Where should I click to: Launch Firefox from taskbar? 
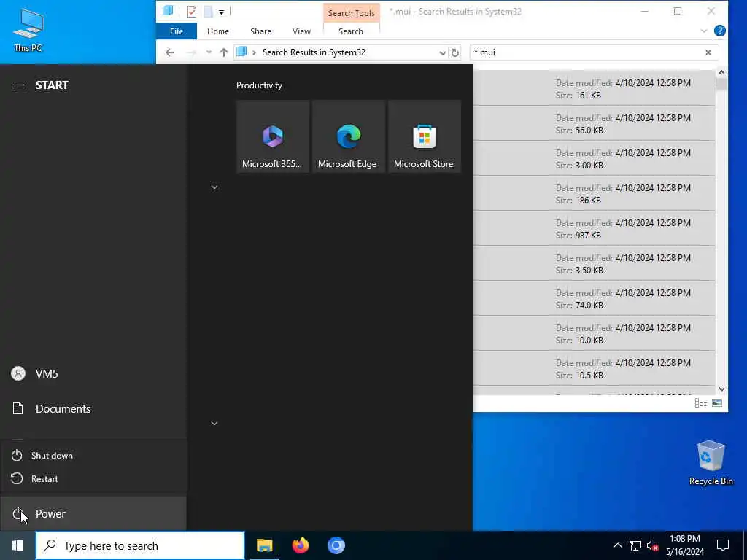pos(300,545)
